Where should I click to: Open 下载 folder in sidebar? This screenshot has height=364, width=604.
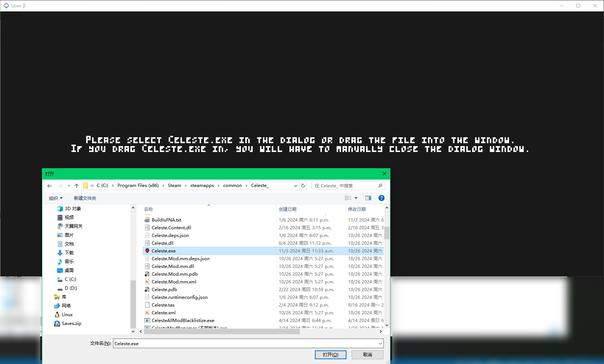pyautogui.click(x=66, y=253)
